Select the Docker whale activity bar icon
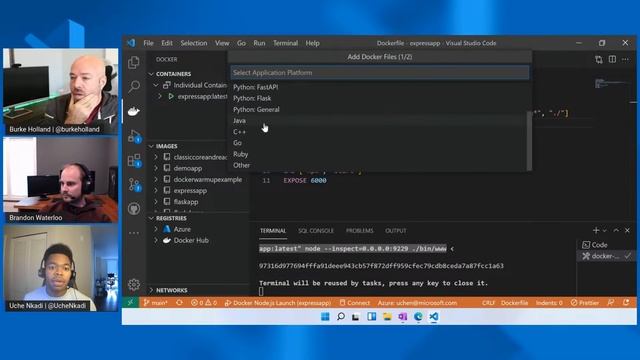Screen dimensions: 640x360 134,111
